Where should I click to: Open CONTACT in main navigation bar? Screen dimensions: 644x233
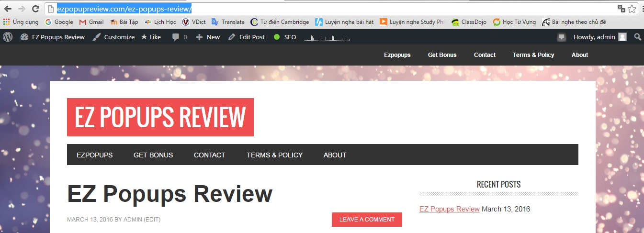[x=209, y=155]
